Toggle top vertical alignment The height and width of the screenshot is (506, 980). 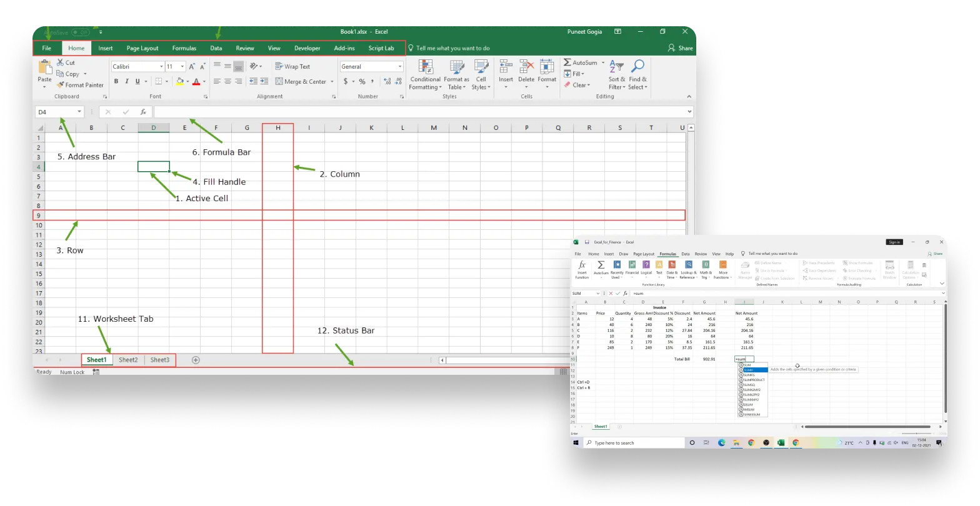tap(217, 65)
